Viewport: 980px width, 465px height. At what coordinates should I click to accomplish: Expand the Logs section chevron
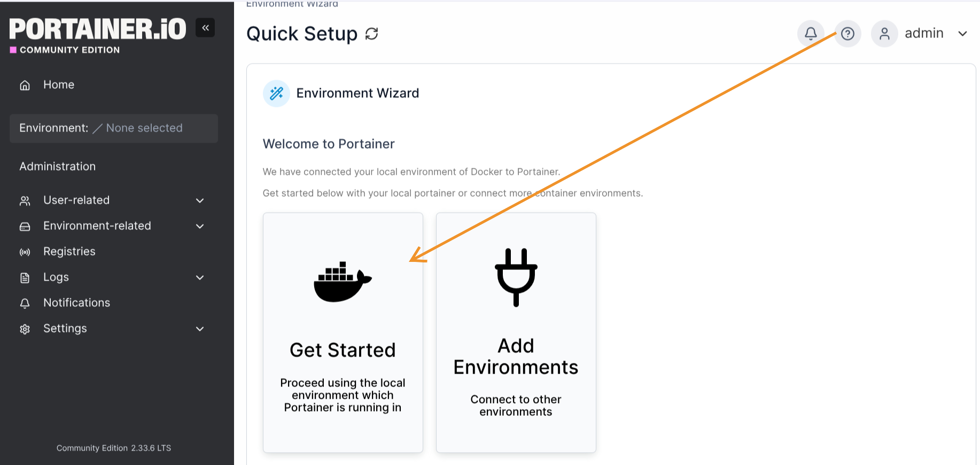click(x=200, y=277)
